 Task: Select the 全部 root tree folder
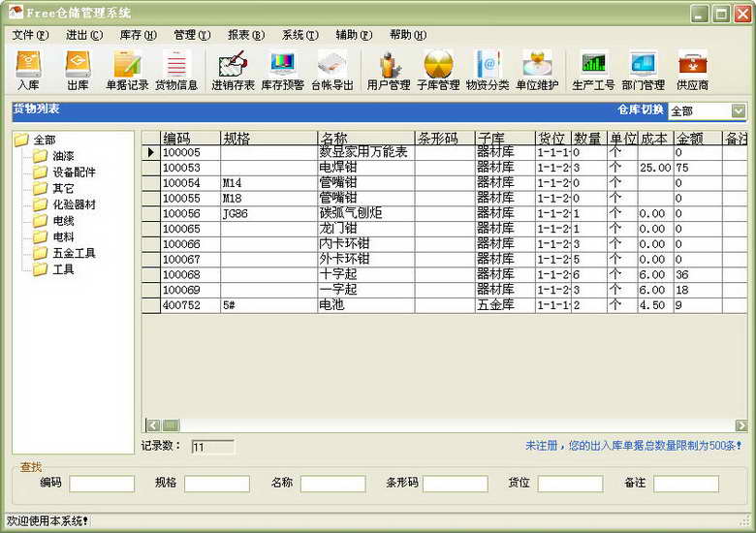coord(44,140)
